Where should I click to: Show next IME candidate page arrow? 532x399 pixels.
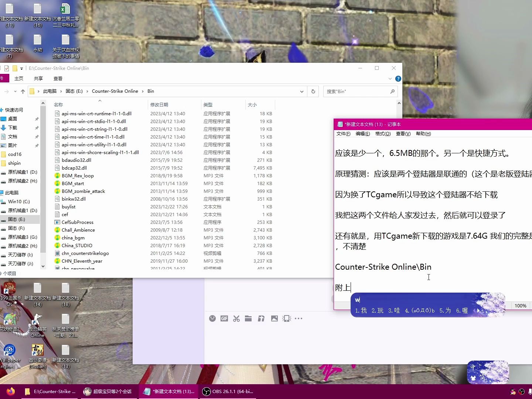pyautogui.click(x=478, y=311)
